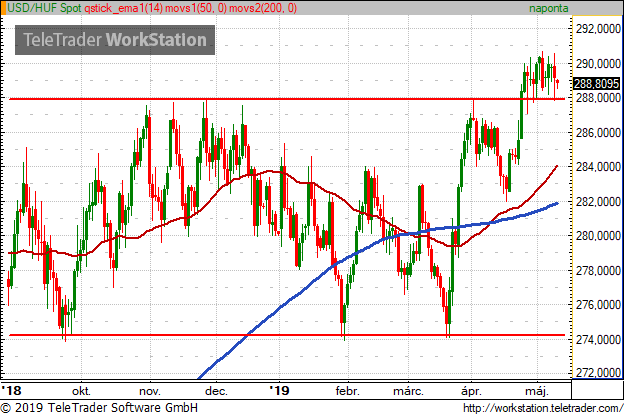624x417 pixels.
Task: Click the márc. month label
Action: [408, 391]
